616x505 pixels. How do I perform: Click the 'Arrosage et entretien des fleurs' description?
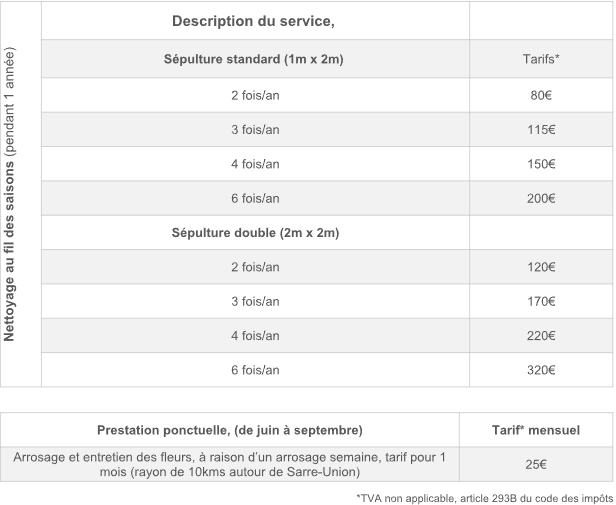click(230, 464)
